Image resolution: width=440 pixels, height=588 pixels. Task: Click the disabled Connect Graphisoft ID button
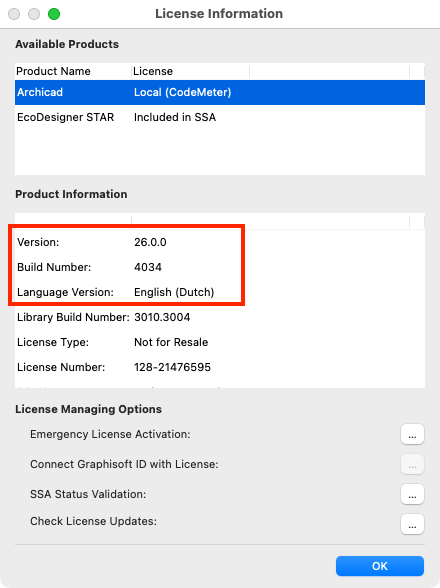(412, 464)
